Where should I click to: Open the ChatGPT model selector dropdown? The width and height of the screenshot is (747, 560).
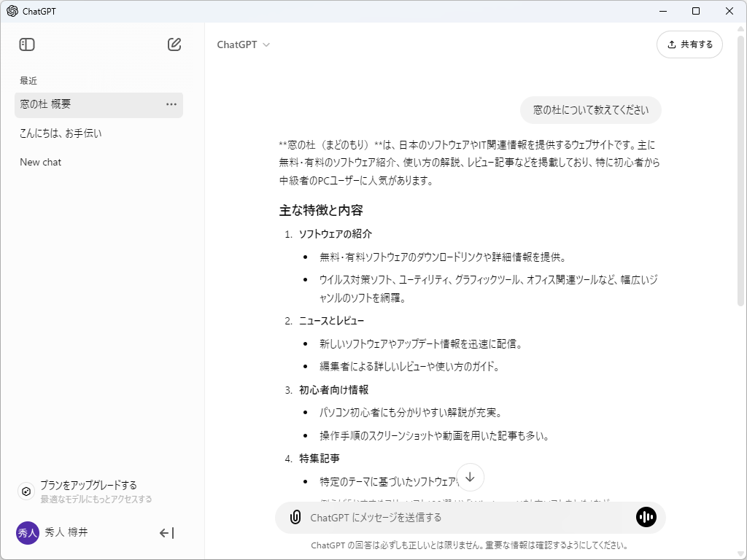[x=244, y=44]
